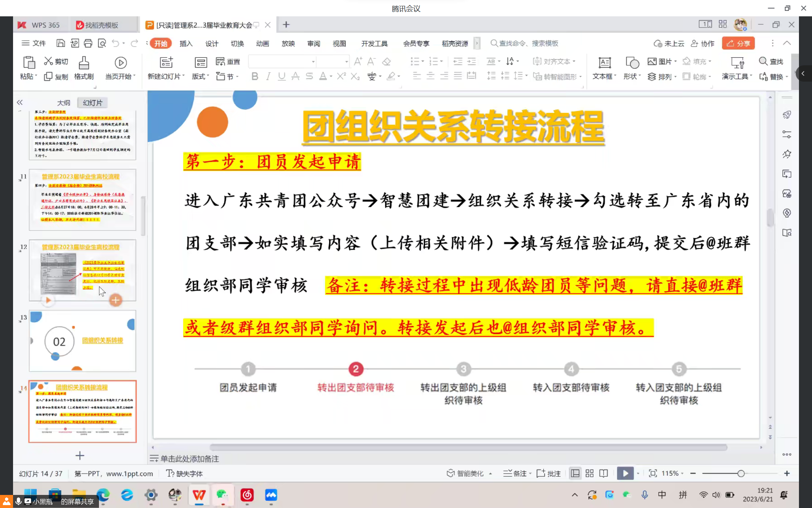Viewport: 812px width, 508px height.
Task: Click New Slide (新建幻灯片) icon
Action: [166, 62]
